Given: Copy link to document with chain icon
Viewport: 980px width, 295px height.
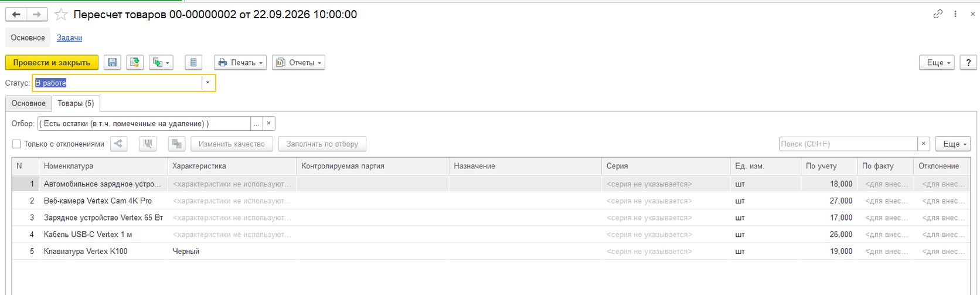Looking at the screenshot, I should pos(938,14).
